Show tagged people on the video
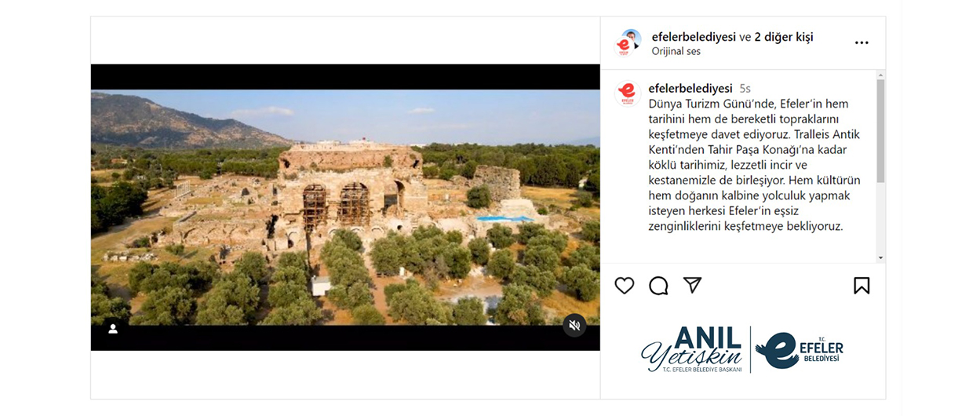Image resolution: width=980 pixels, height=416 pixels. point(113,329)
